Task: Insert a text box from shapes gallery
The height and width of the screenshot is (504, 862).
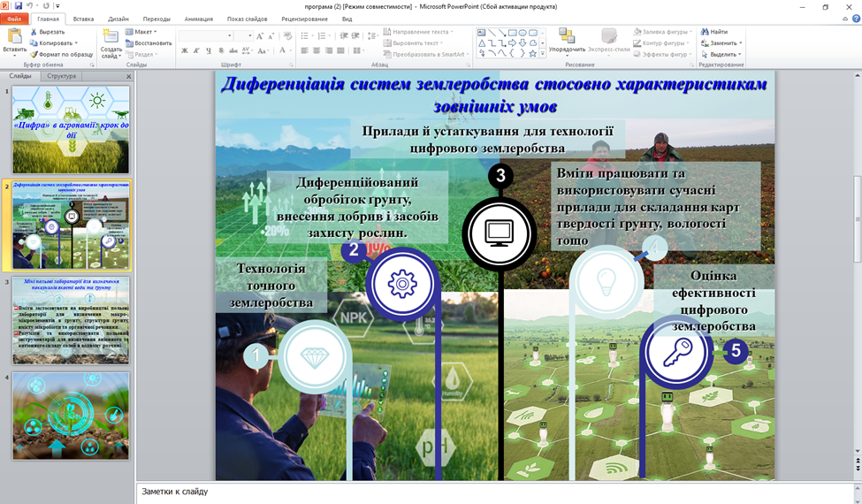Action: coord(482,33)
